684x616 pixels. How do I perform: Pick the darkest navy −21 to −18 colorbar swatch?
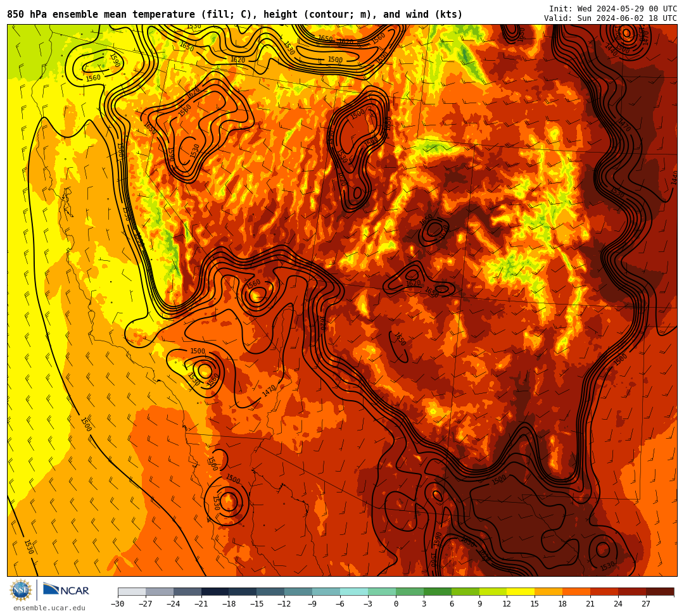215,591
